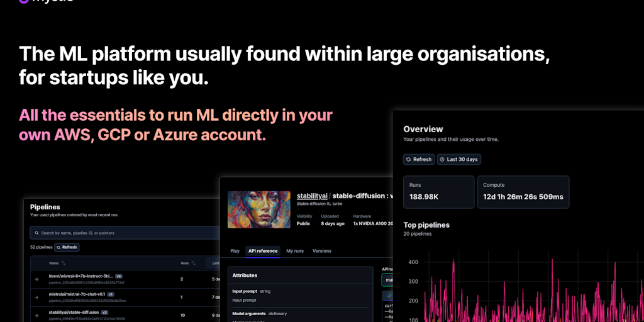Click the Refresh button in the Overview panel
This screenshot has width=644, height=322.
[418, 159]
